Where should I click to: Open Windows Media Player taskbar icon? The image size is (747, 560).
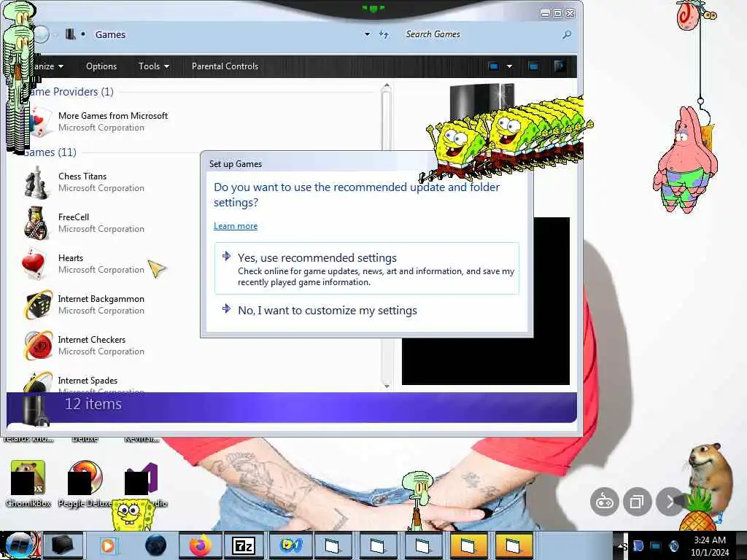tap(108, 545)
